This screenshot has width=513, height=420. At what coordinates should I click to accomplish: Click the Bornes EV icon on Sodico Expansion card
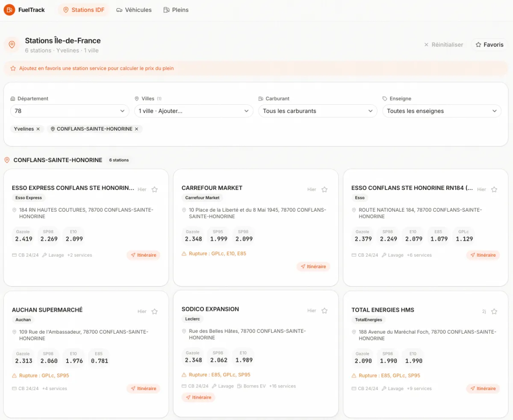239,386
